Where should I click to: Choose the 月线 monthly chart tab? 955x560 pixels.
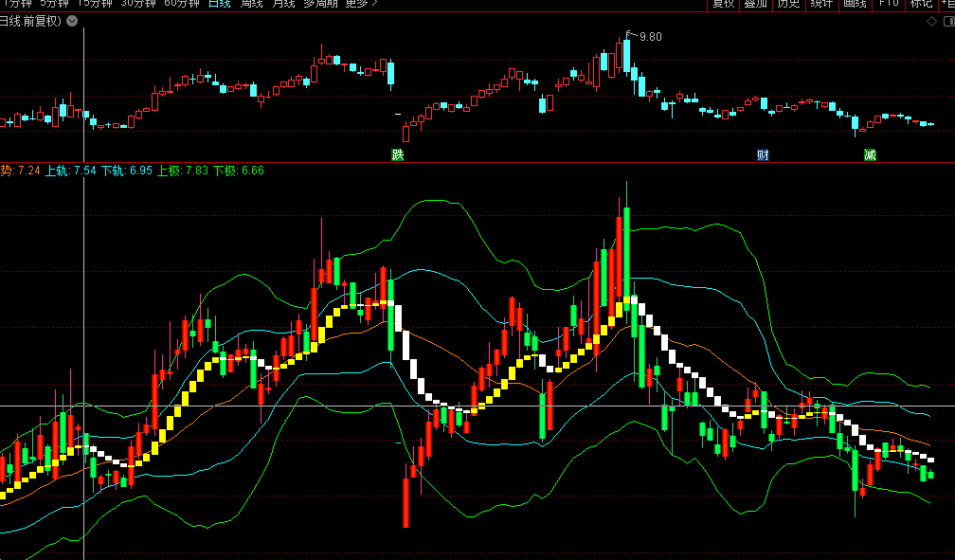[x=283, y=3]
